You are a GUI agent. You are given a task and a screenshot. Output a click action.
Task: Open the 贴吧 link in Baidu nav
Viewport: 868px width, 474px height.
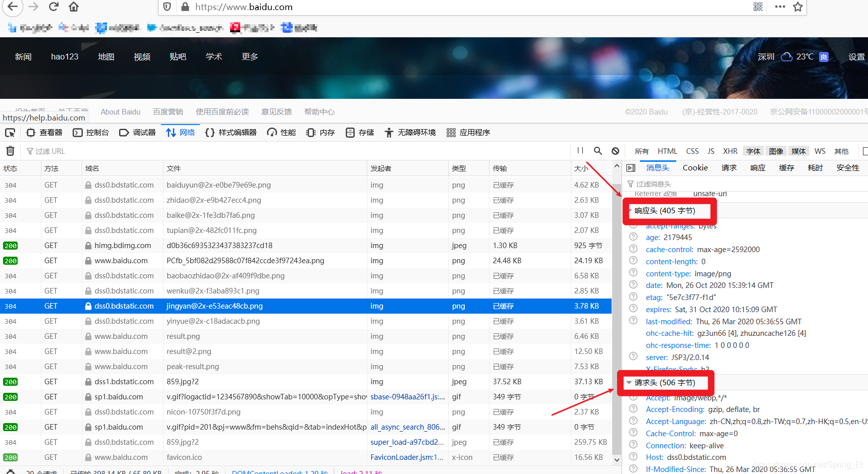pos(178,56)
